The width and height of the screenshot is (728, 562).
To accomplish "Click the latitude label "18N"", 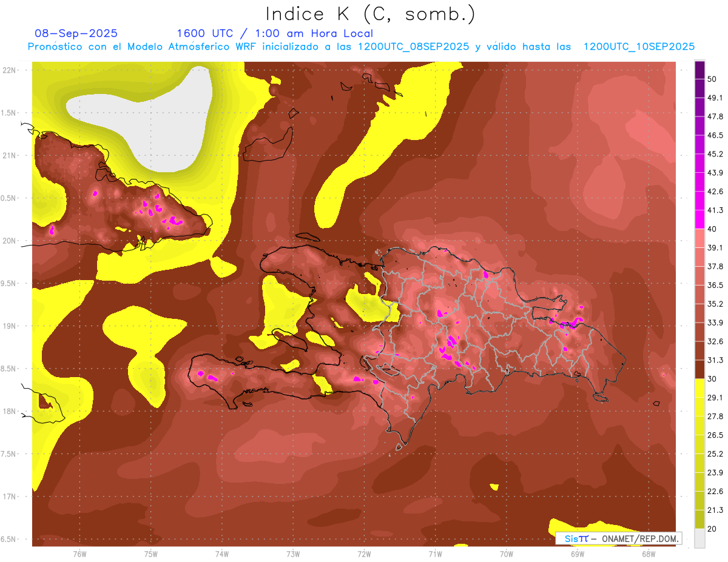I will coord(10,411).
